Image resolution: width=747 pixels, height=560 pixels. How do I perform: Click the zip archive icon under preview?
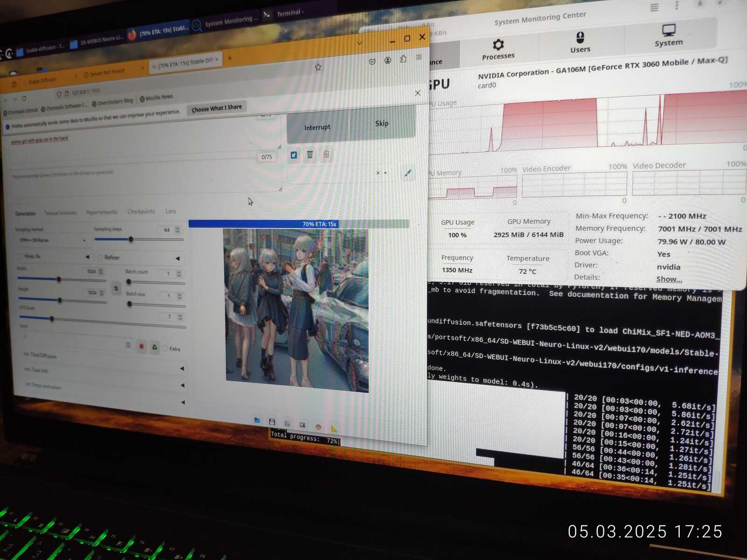pyautogui.click(x=287, y=424)
